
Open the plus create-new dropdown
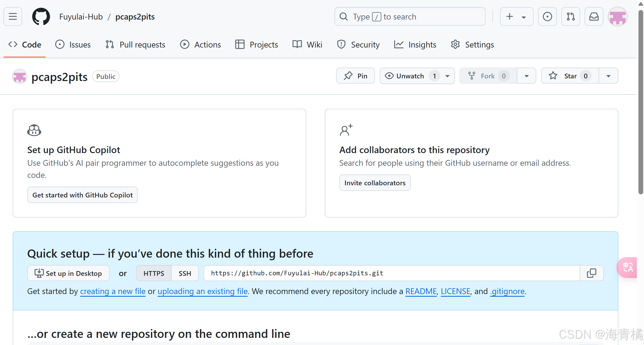pyautogui.click(x=516, y=17)
